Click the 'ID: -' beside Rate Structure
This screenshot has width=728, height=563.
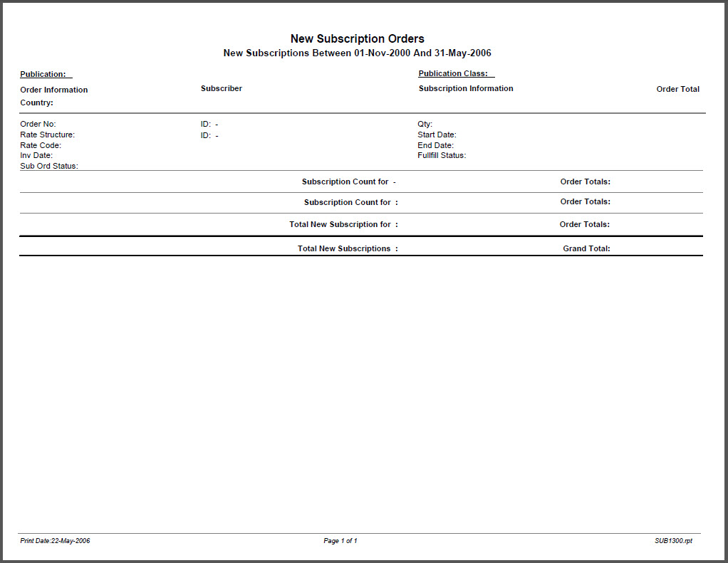209,136
